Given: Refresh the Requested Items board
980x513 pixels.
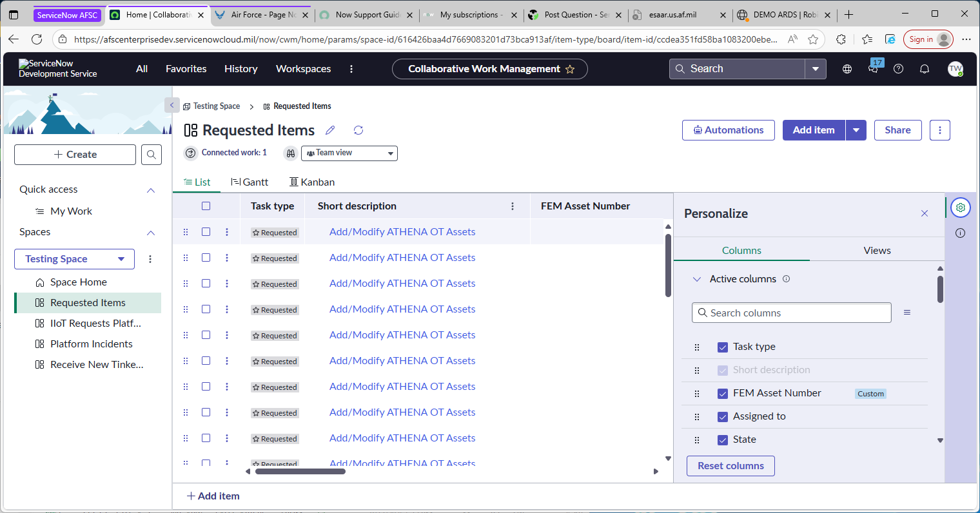Looking at the screenshot, I should [358, 130].
